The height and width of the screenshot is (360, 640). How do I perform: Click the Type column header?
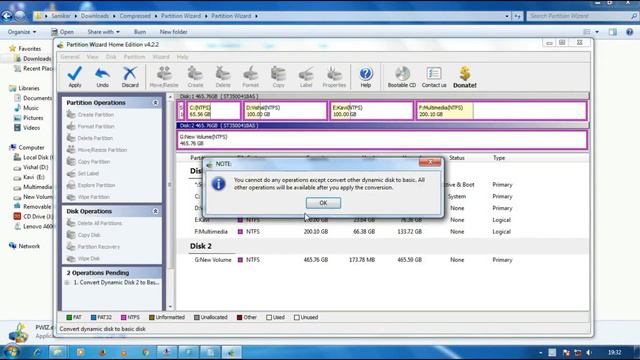tap(499, 158)
